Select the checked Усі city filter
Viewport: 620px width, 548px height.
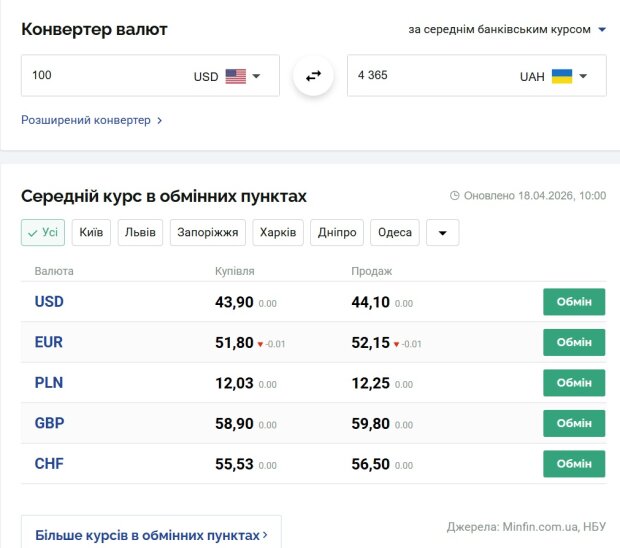click(43, 232)
